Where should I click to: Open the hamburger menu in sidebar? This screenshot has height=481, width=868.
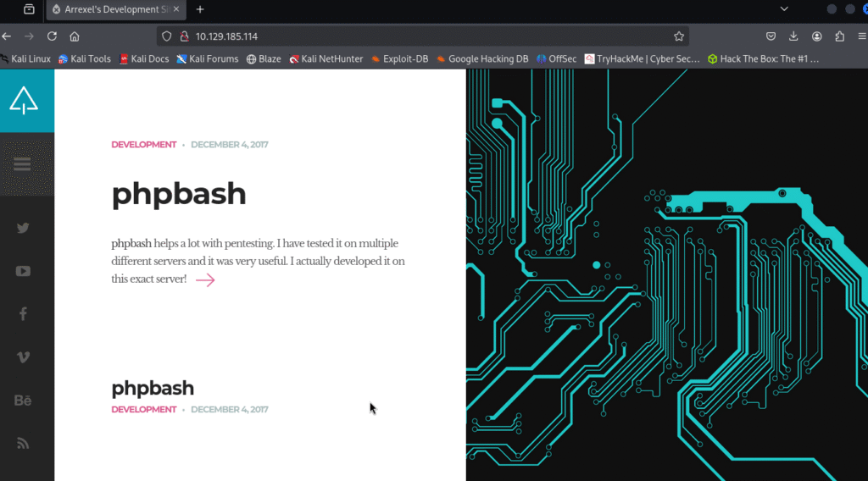22,164
